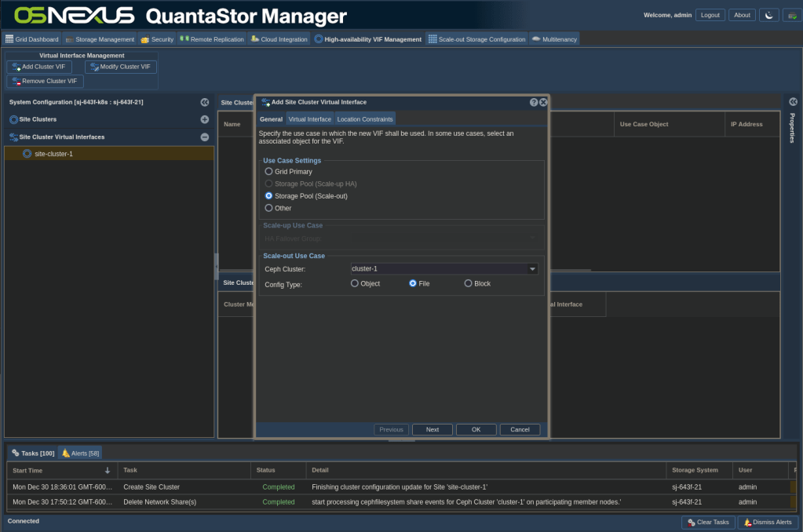Expand the Site Clusters section plus icon
The width and height of the screenshot is (803, 532).
click(204, 119)
